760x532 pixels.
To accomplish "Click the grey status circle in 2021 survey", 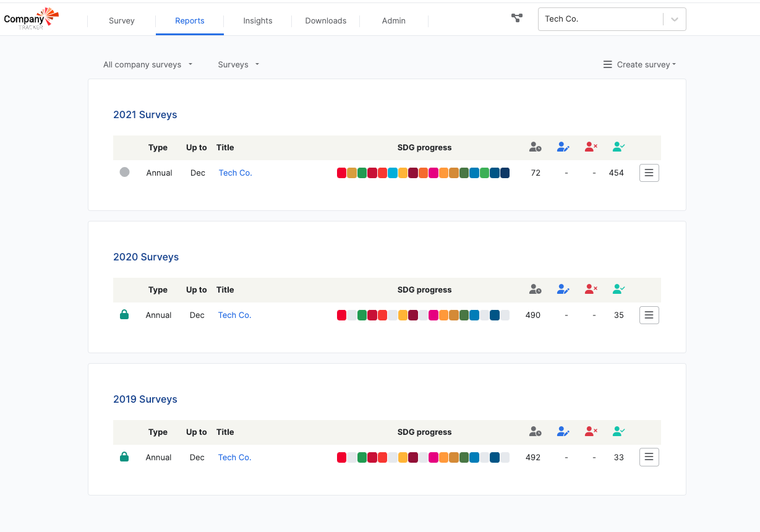I will 124,173.
